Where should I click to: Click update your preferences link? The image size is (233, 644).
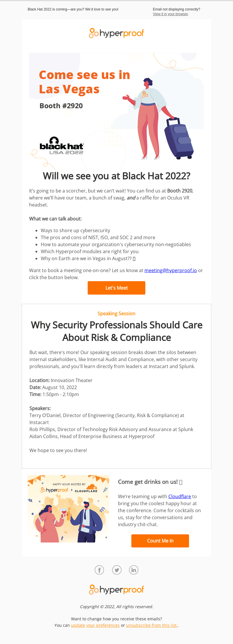[x=95, y=625]
